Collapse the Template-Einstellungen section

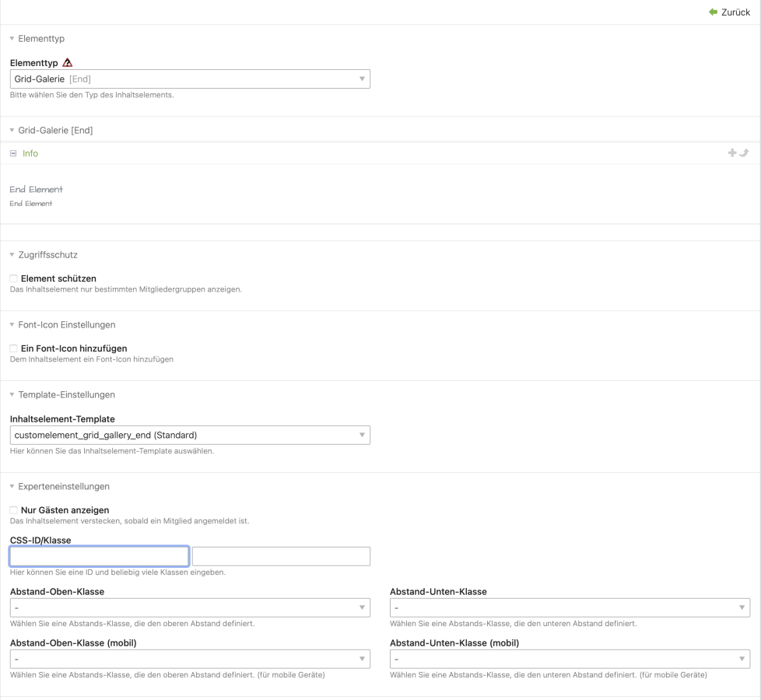click(62, 394)
